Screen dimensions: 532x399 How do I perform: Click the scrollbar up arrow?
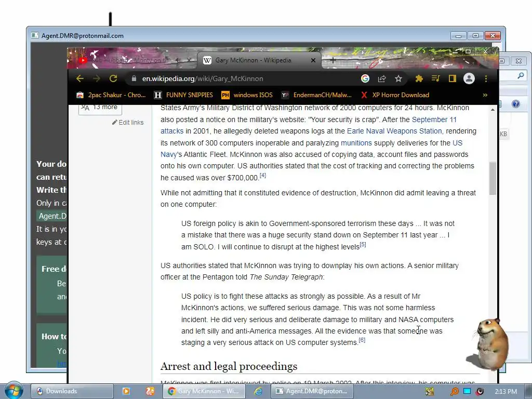pos(493,110)
